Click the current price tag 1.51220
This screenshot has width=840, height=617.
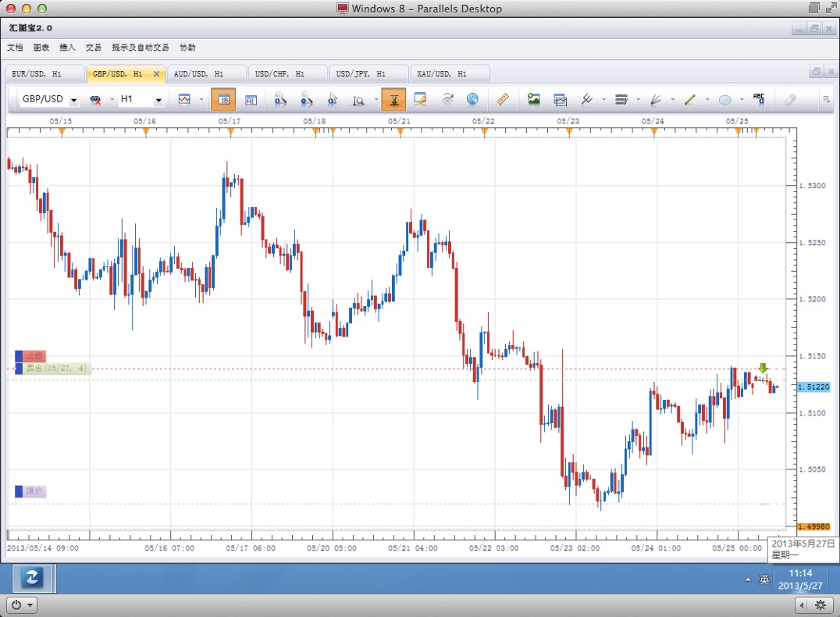coord(813,387)
